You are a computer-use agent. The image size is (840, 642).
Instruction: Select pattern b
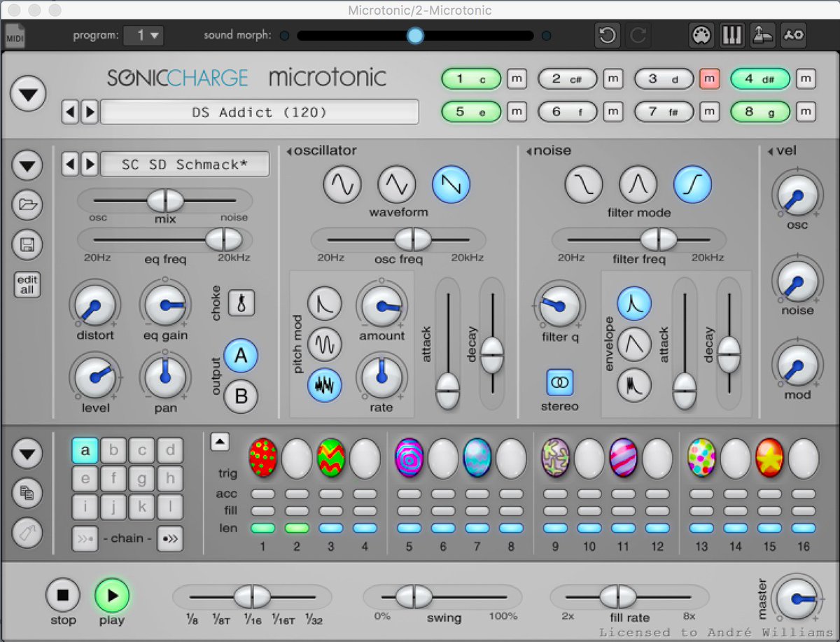tap(113, 451)
